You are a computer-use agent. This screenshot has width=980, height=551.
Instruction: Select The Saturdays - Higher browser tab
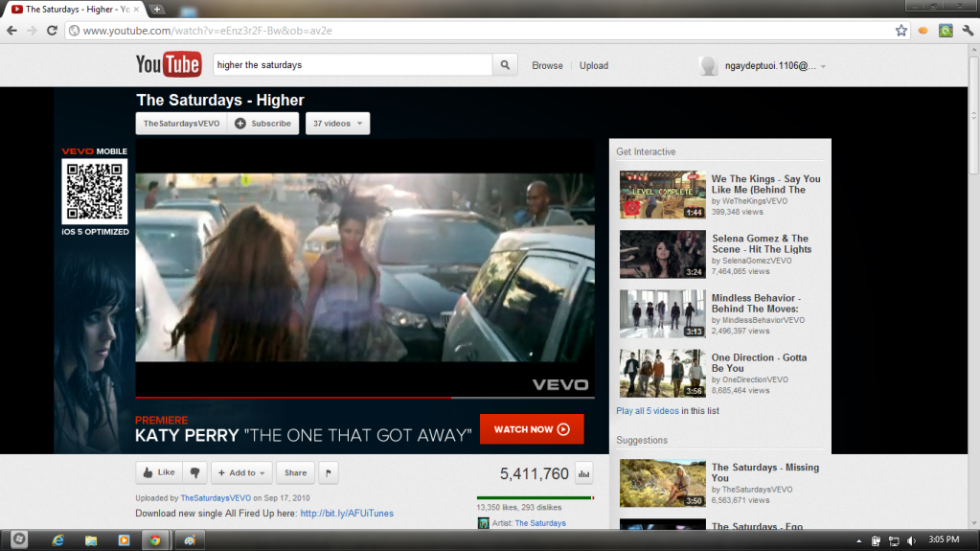tap(75, 10)
